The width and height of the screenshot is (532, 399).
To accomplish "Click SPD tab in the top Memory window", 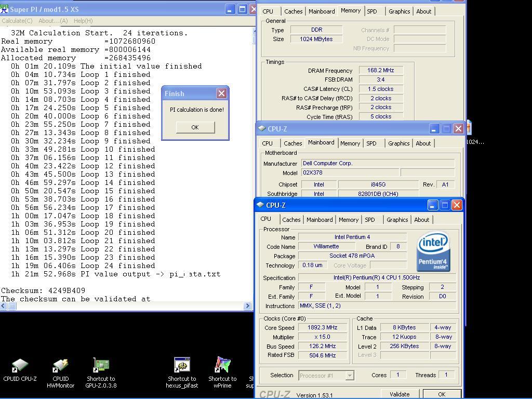I will tap(372, 11).
